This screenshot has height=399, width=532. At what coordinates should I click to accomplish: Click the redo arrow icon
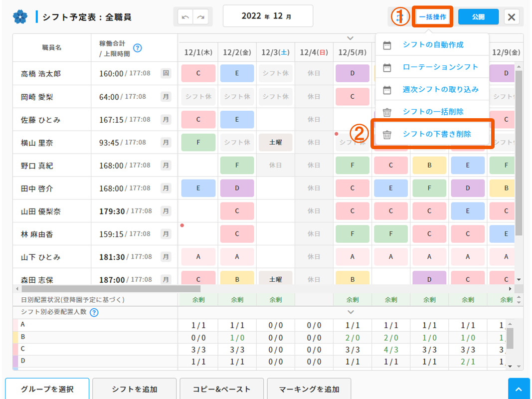click(200, 17)
